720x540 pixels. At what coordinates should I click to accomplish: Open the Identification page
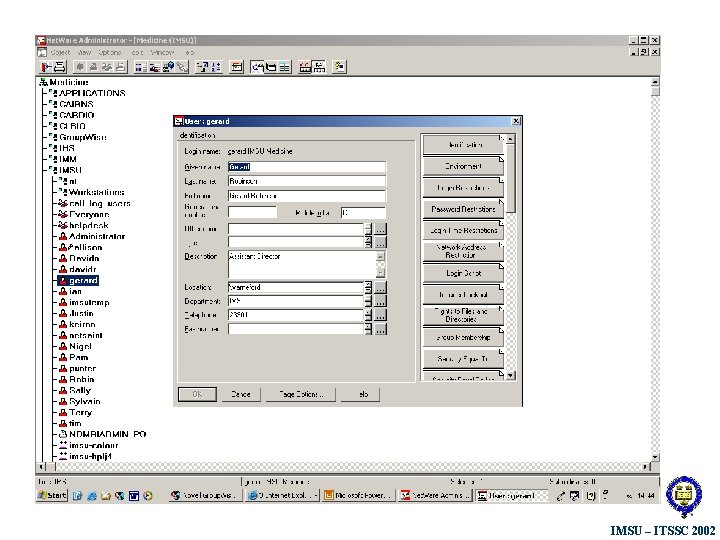pos(463,145)
